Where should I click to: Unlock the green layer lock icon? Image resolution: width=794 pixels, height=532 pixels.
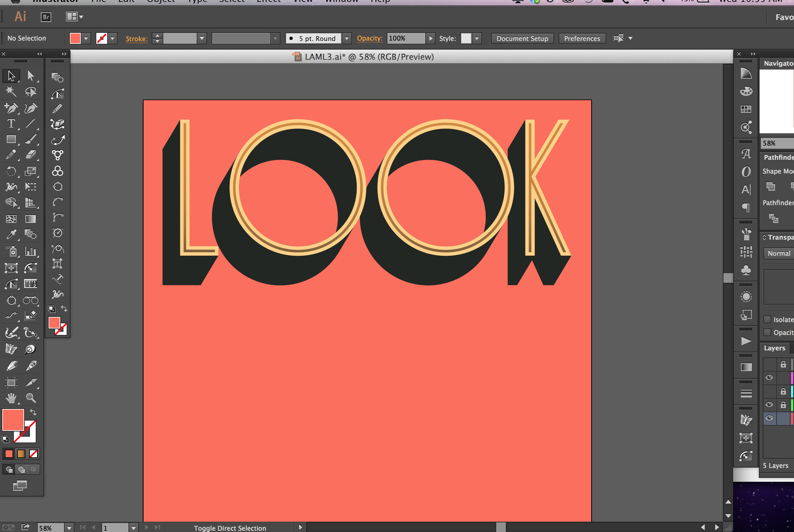(783, 404)
